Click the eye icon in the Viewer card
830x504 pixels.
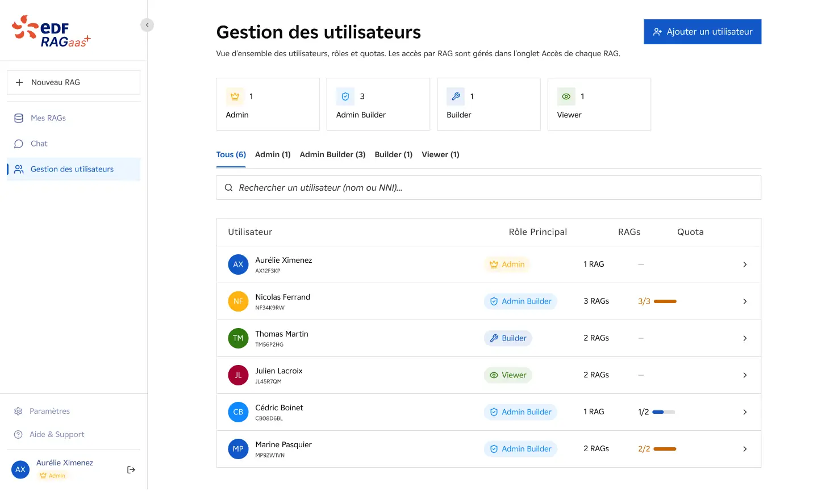point(566,96)
